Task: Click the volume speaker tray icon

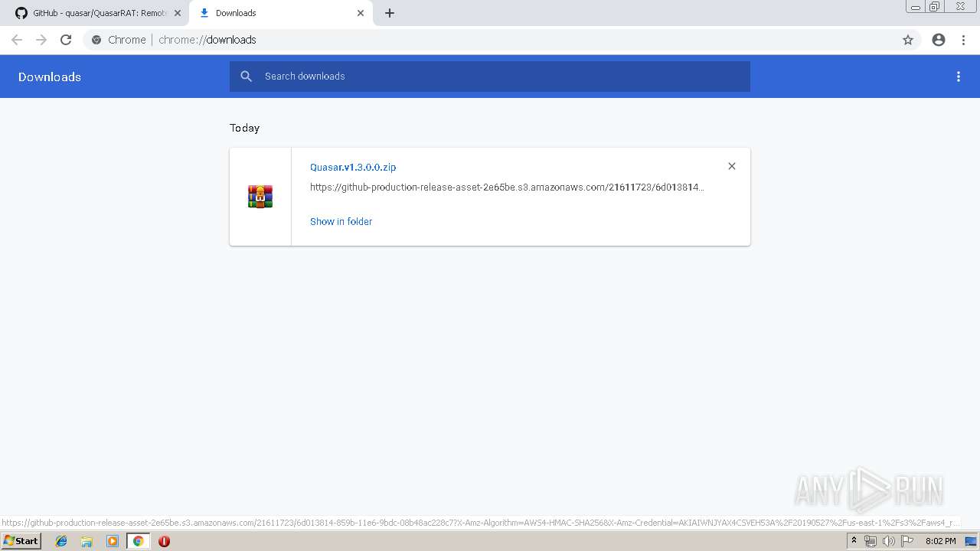Action: point(889,541)
